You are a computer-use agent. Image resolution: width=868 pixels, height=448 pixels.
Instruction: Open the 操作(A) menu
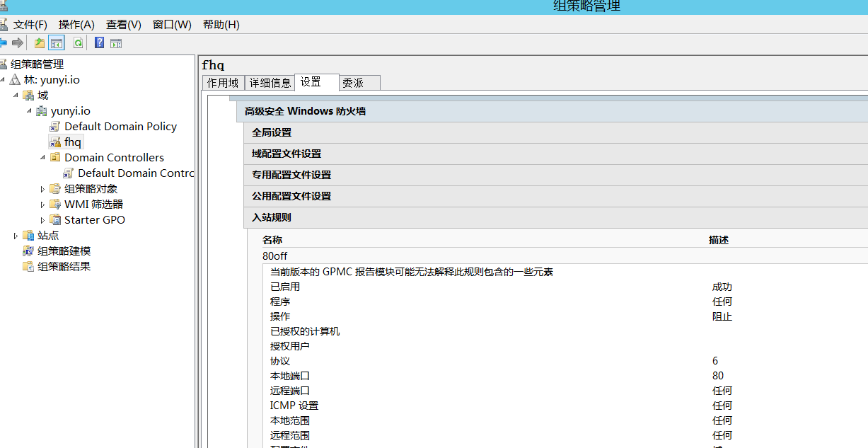tap(76, 25)
